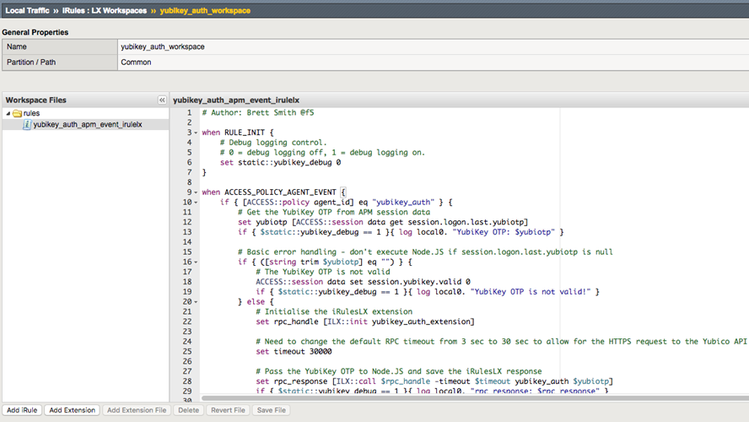Click the rules folder icon
Viewport: 749px width, 422px height.
tap(17, 114)
